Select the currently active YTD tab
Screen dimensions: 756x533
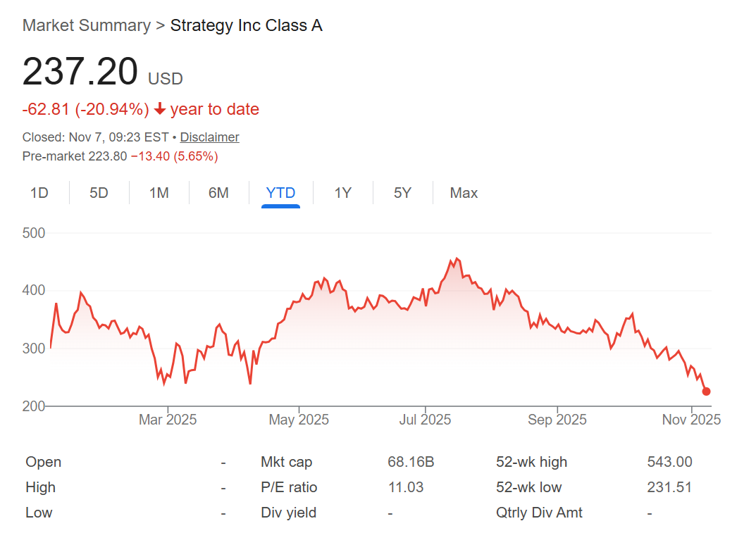click(x=280, y=192)
